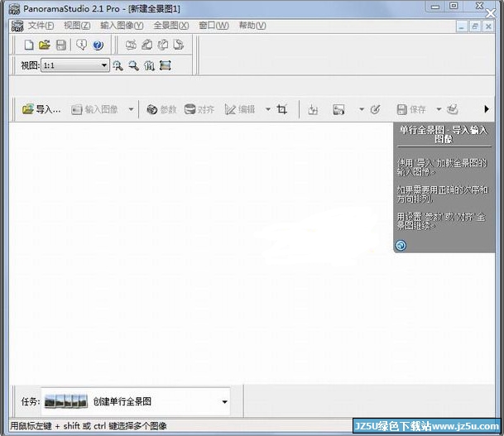Click the 输入图像 toolbar button
Image resolution: width=504 pixels, height=436 pixels.
click(95, 109)
